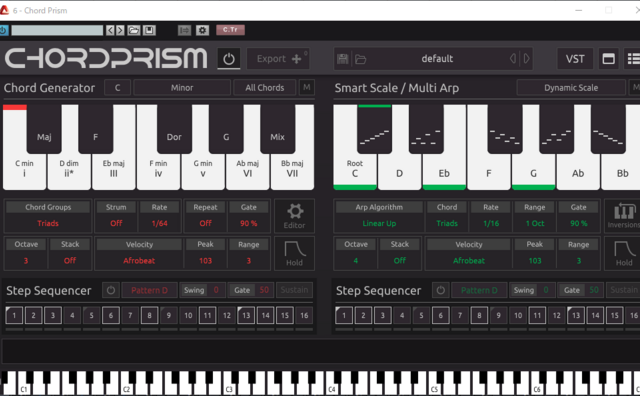Toggle the left Step Sequencer power button
The height and width of the screenshot is (396, 640).
pos(111,290)
